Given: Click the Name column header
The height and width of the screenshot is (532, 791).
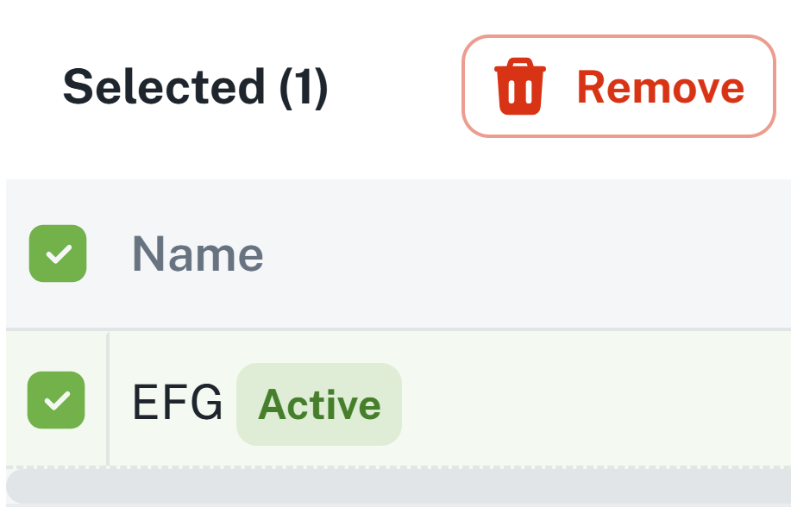Looking at the screenshot, I should (198, 254).
